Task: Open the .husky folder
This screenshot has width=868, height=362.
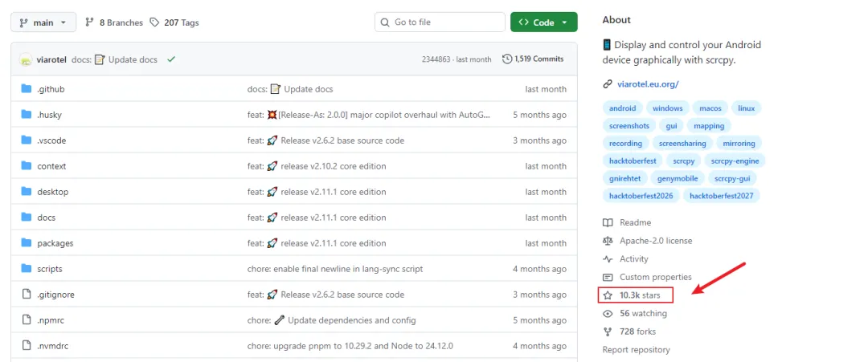Action: click(49, 115)
